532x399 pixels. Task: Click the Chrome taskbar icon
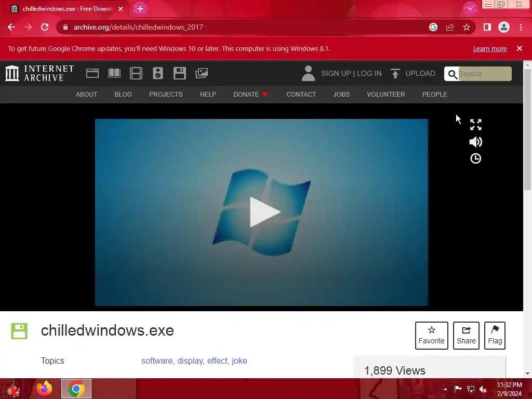click(76, 389)
